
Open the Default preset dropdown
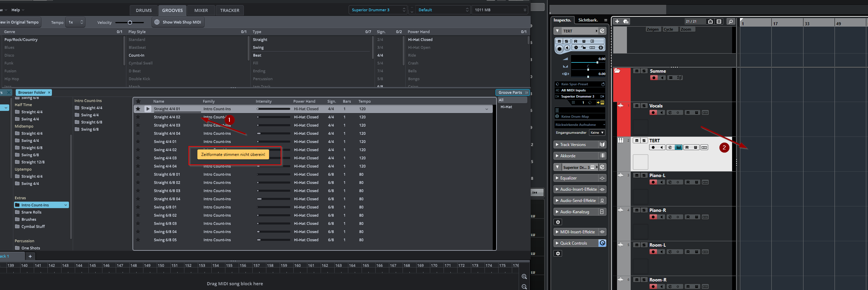pyautogui.click(x=443, y=10)
